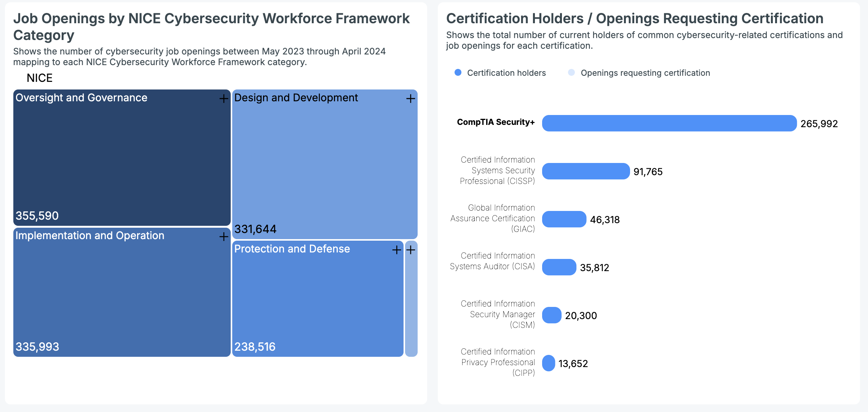
Task: Click the Certification Holders chart title
Action: [x=635, y=18]
